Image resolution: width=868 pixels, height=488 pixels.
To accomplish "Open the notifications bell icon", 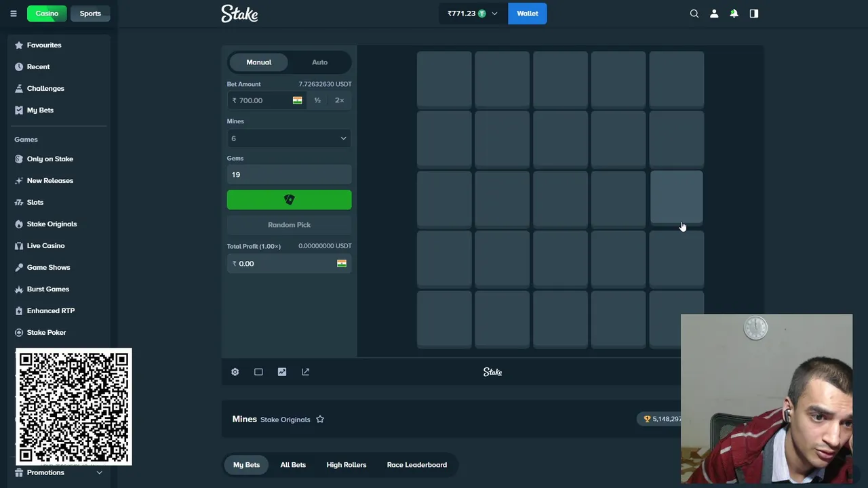I will 734,14.
